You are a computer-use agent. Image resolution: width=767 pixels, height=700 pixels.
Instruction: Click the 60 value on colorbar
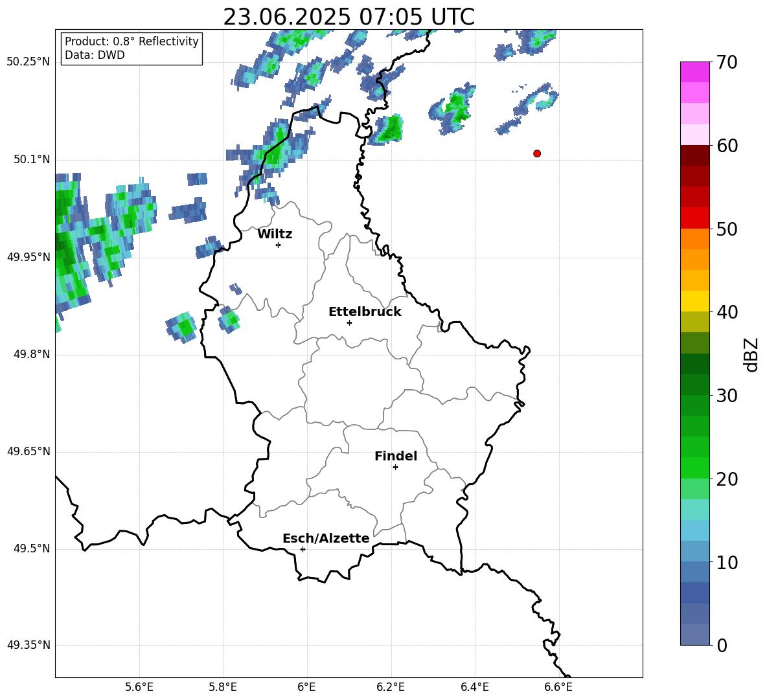pos(727,146)
